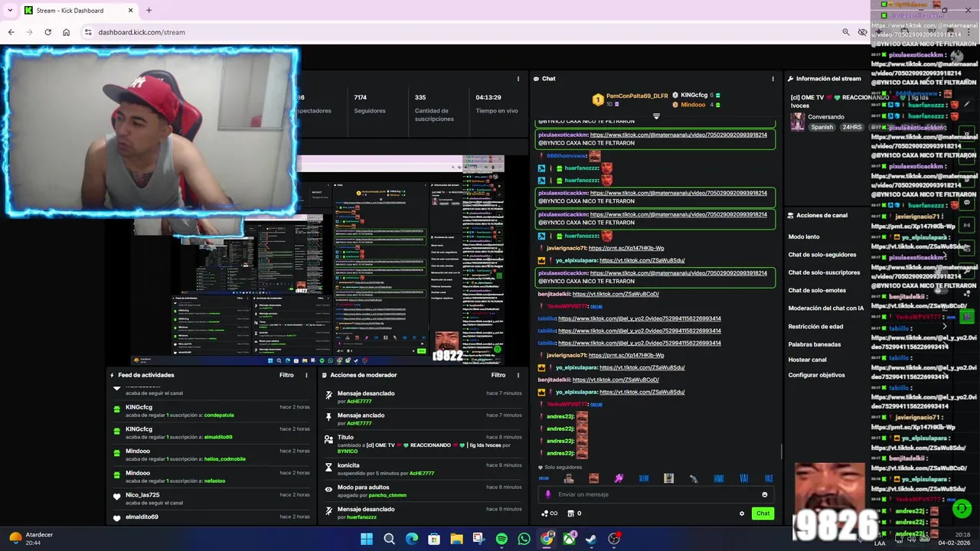Click Hostear canal action
This screenshot has width=980, height=551.
(x=807, y=360)
